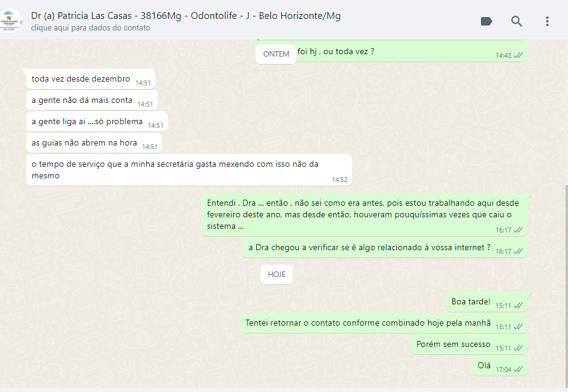Open the search magnifier in chat header

click(x=517, y=21)
